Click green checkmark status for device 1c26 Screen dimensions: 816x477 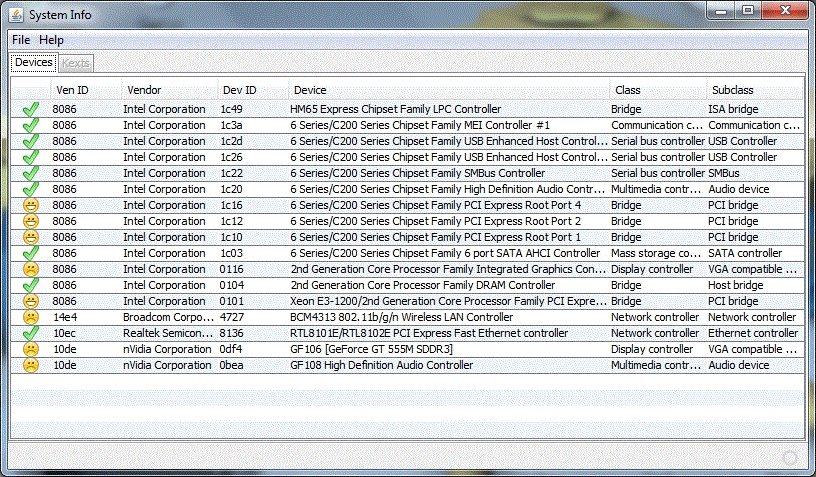pyautogui.click(x=31, y=157)
